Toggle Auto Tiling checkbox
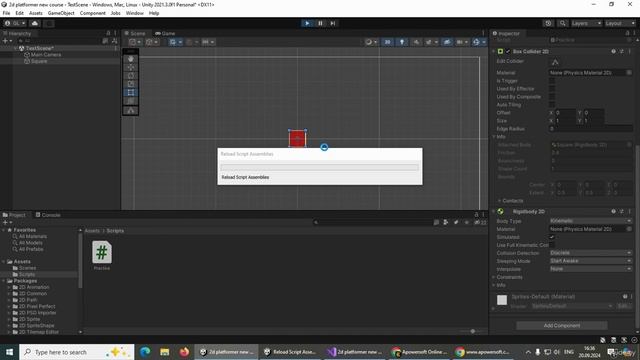This screenshot has height=360, width=640. [x=552, y=104]
